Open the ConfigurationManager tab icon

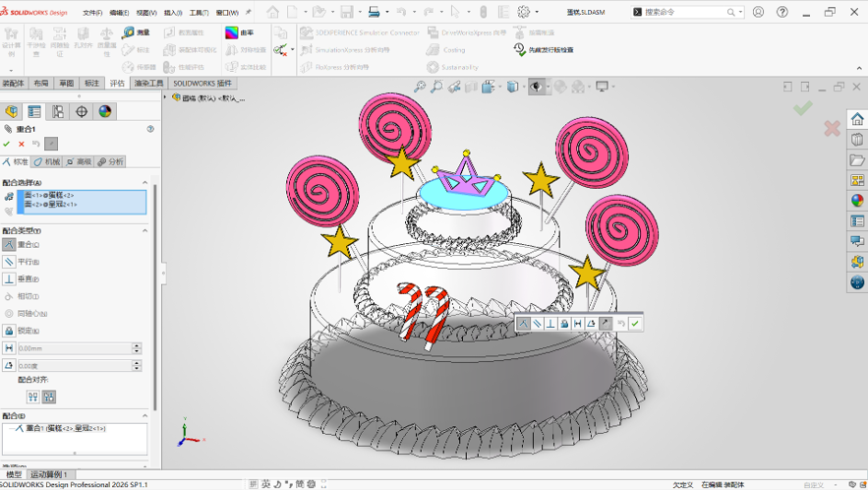(x=58, y=111)
